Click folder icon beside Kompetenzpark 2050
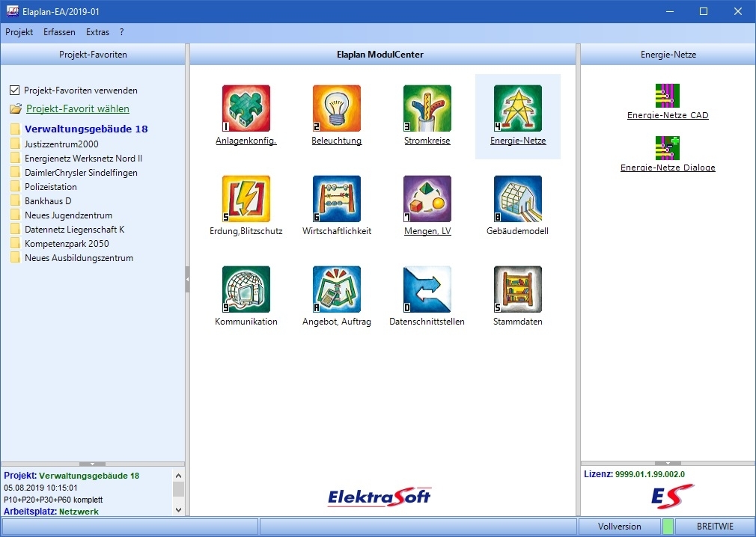Screen dimensions: 756x537 16,243
